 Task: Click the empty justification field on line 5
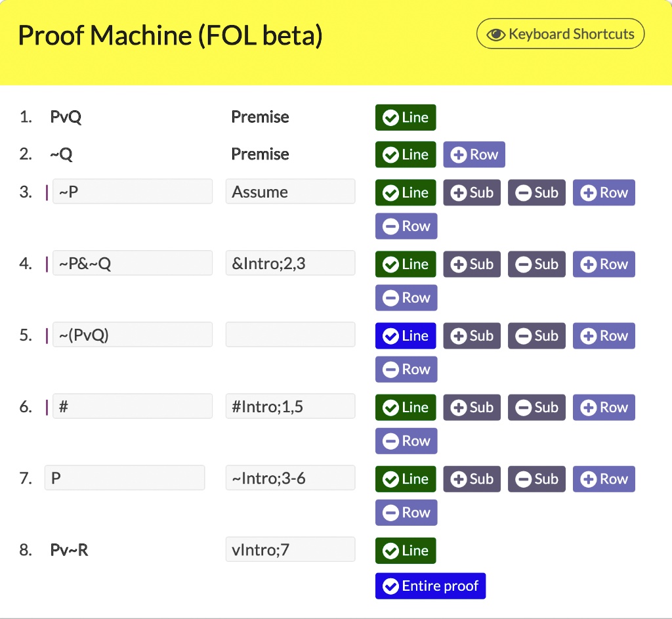(290, 335)
